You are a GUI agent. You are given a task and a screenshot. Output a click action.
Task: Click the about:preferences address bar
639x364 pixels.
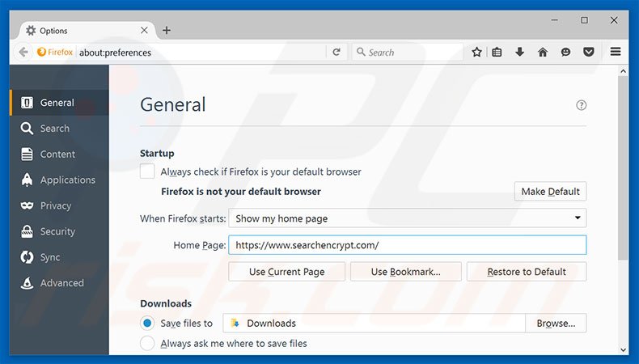pos(201,53)
